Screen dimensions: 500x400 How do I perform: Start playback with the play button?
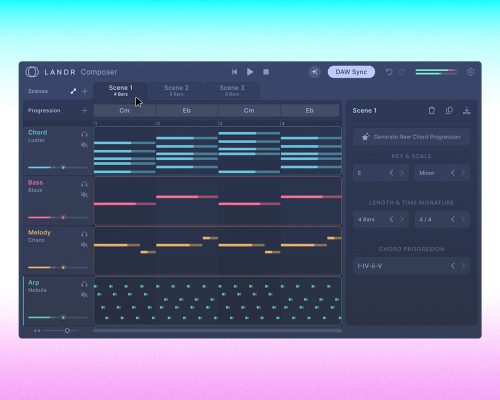250,72
